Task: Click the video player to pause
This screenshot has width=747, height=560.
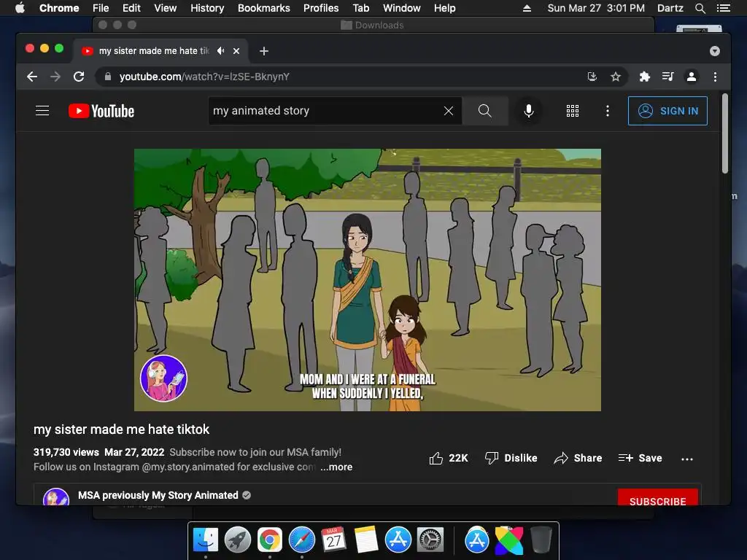Action: click(x=368, y=280)
